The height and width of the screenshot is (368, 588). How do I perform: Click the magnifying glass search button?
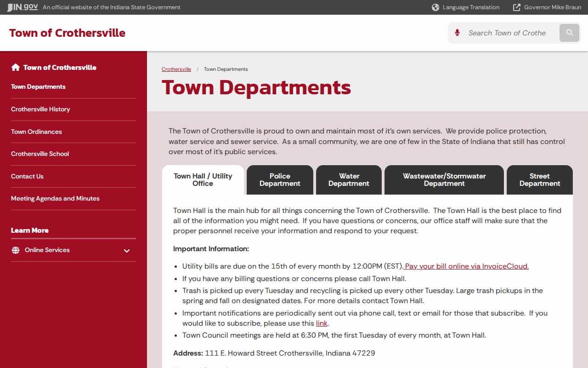[570, 33]
